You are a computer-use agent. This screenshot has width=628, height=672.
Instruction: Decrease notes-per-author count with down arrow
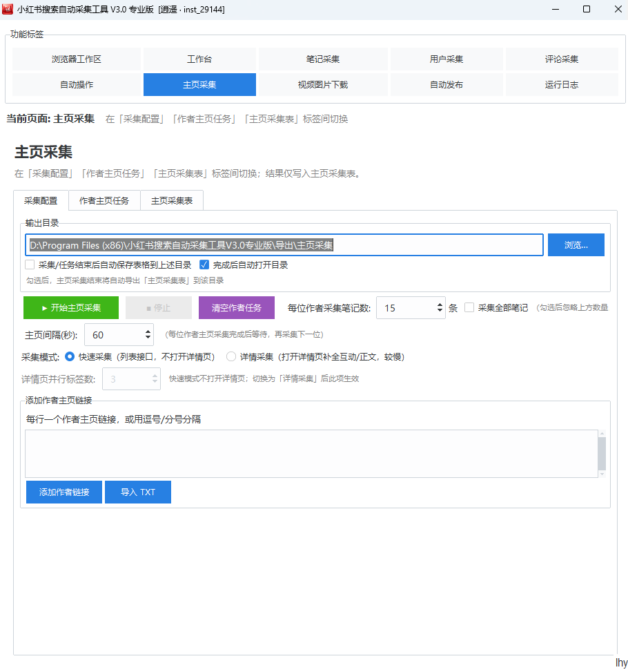(x=440, y=311)
